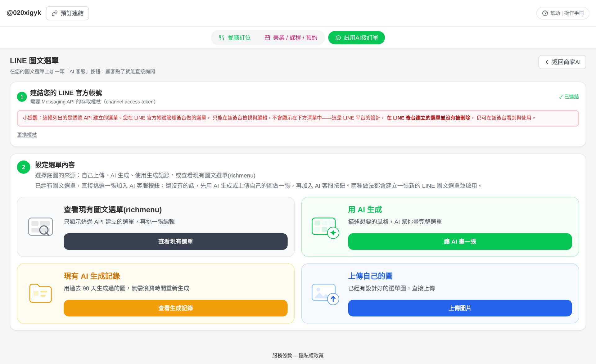This screenshot has height=364, width=596.
Task: Click the 查看現有圖文選單(richmenu) heading
Action: [x=113, y=210]
